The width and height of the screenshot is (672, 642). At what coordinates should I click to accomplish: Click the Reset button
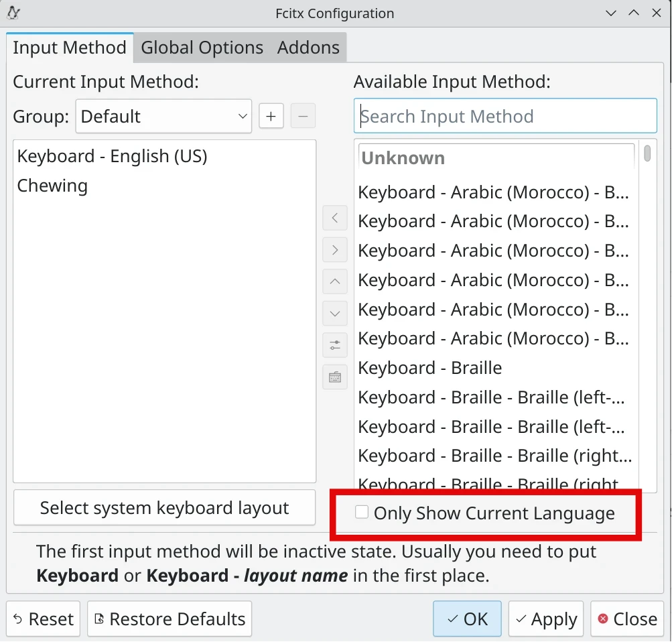pyautogui.click(x=44, y=619)
